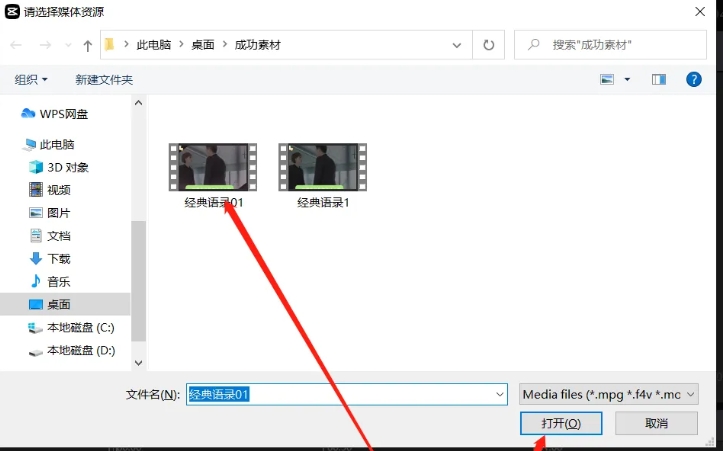Click the Back navigation arrow

coord(16,45)
